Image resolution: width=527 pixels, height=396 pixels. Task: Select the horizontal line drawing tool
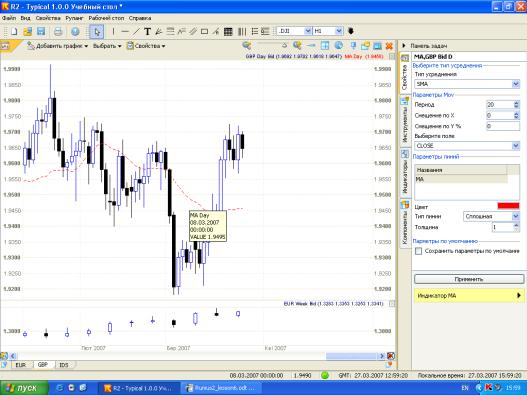125,32
